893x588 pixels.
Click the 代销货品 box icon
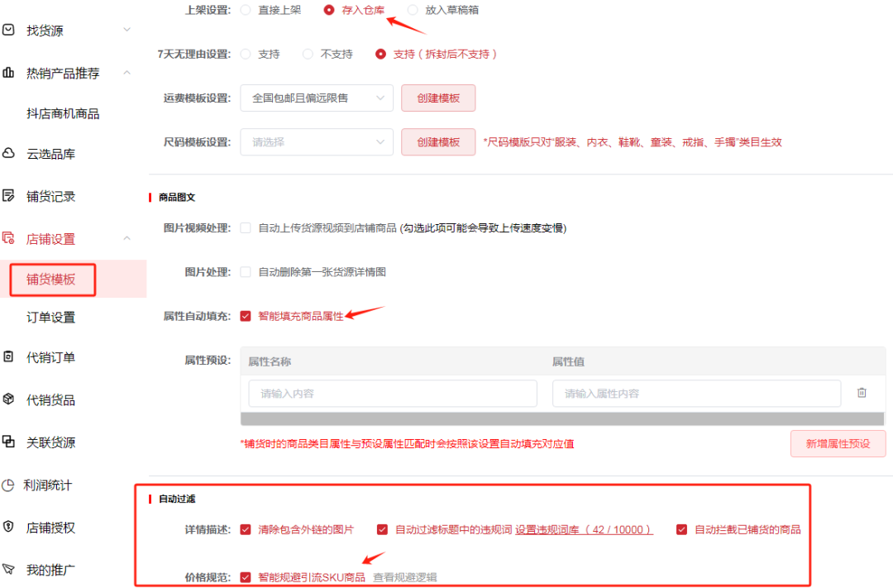[8, 399]
